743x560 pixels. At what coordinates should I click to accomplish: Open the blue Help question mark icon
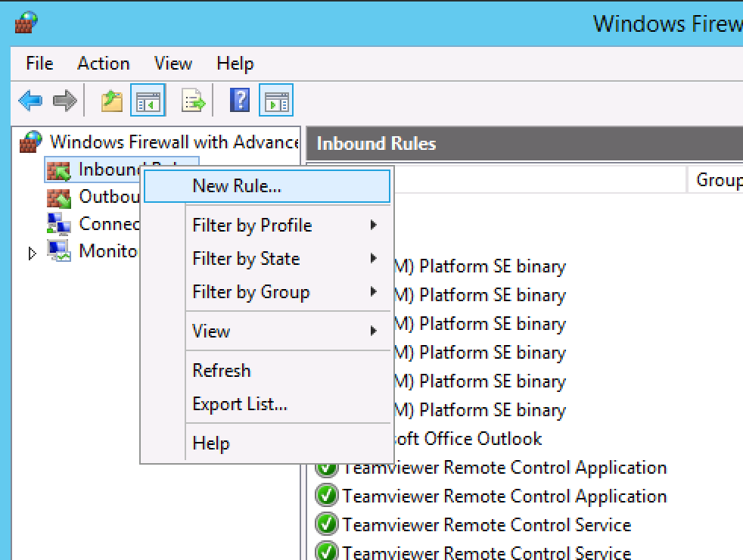tap(239, 100)
